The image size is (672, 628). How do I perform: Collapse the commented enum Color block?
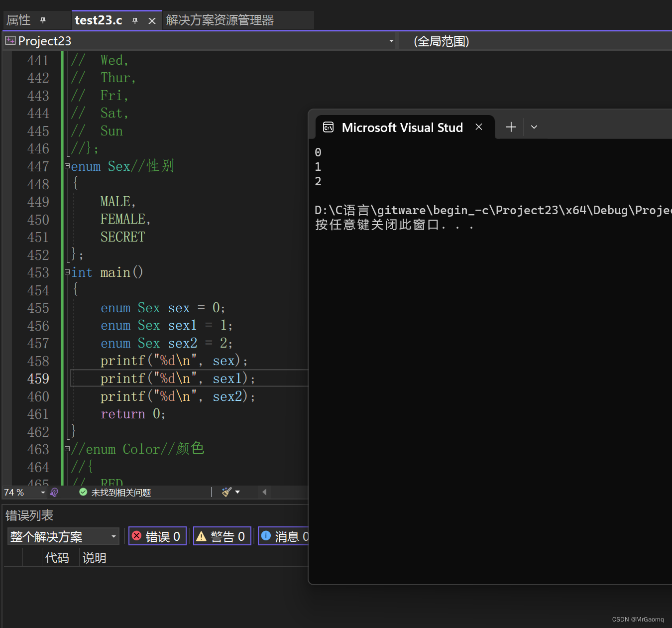[x=67, y=449]
